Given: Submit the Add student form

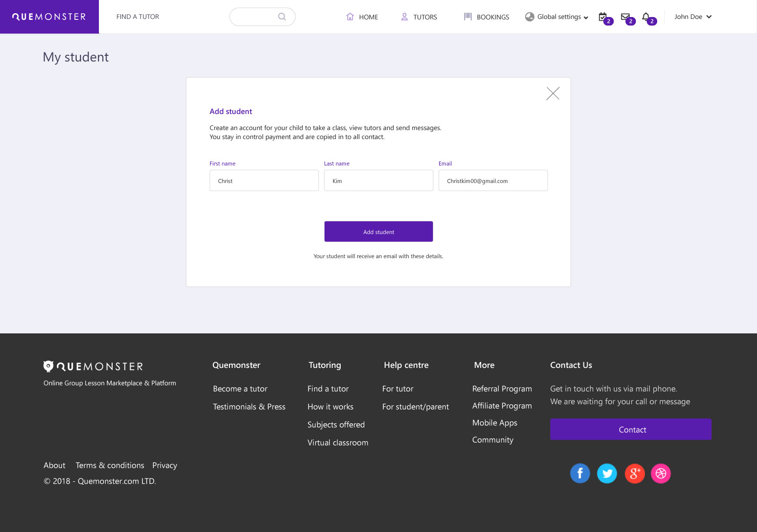Looking at the screenshot, I should pyautogui.click(x=378, y=231).
